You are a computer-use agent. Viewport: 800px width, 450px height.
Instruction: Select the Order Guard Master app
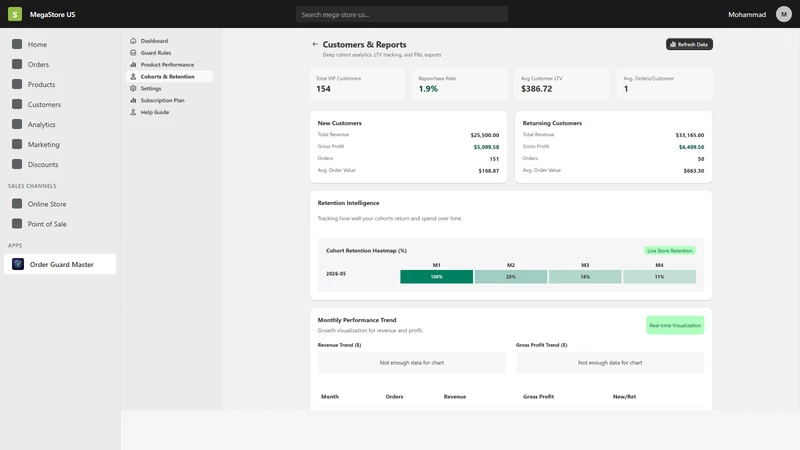pyautogui.click(x=60, y=264)
